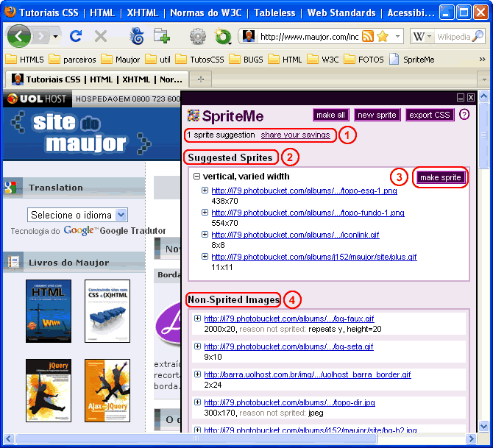Click the RSS feed icon in the address bar
493x448 pixels.
click(x=367, y=36)
